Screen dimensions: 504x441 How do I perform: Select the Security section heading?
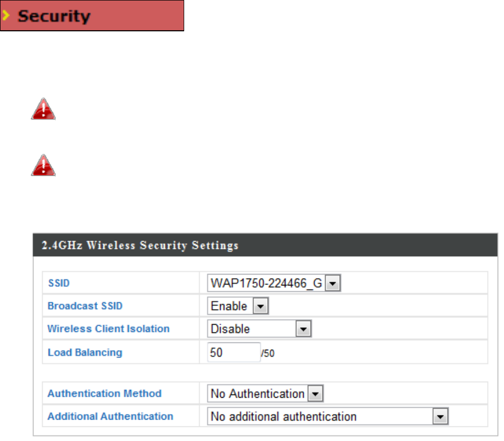tap(54, 16)
